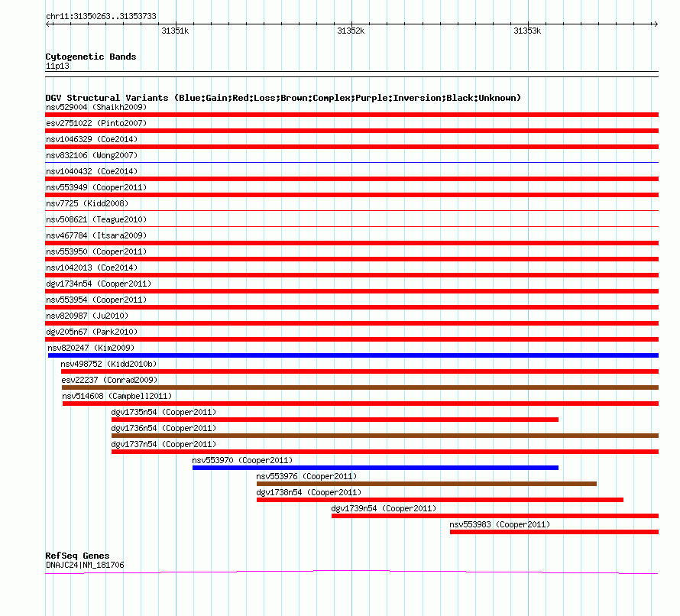Select nsv7725 (Kidd2008) label
680x616 pixels.
87,203
